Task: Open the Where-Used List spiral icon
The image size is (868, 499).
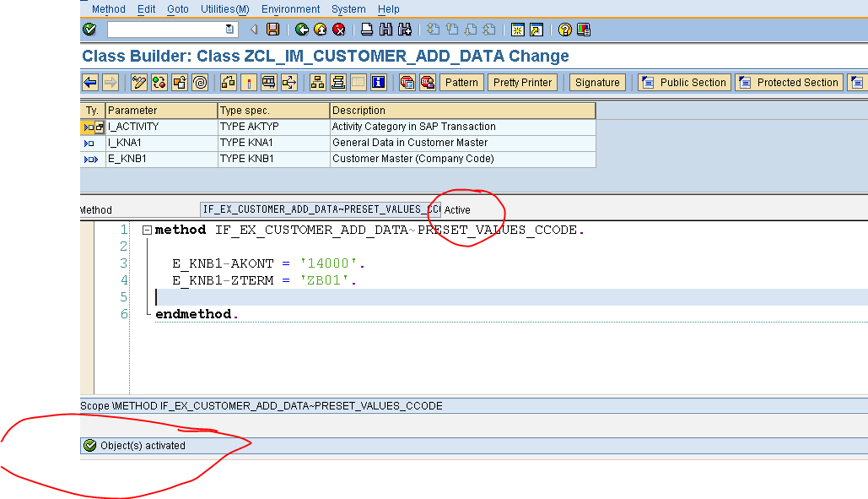Action: point(197,82)
